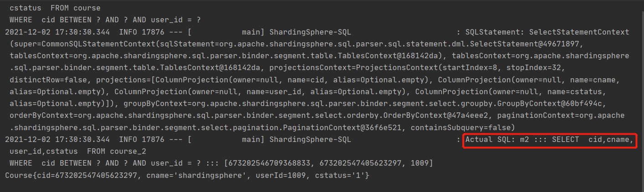Click the second INFO 17876 log level
The height and width of the screenshot is (192, 644).
pyautogui.click(x=141, y=140)
